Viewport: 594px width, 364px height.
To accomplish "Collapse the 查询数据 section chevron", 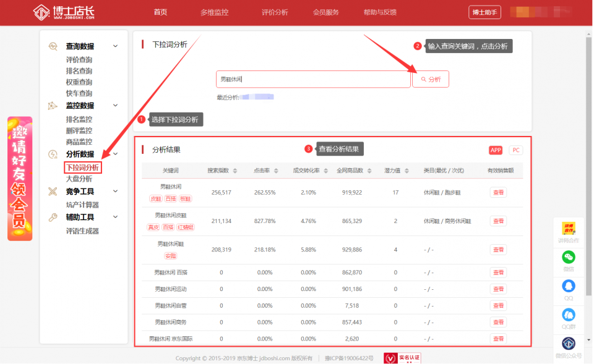I will click(x=115, y=46).
